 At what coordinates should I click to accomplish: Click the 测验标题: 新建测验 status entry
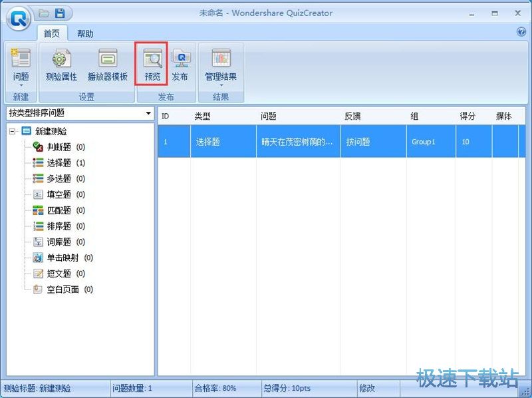point(37,388)
